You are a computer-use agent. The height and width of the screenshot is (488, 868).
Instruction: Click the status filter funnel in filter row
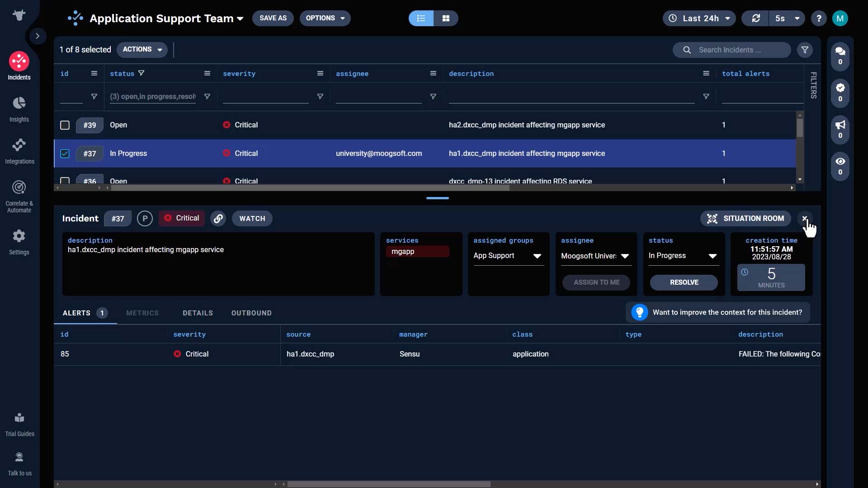pyautogui.click(x=207, y=96)
